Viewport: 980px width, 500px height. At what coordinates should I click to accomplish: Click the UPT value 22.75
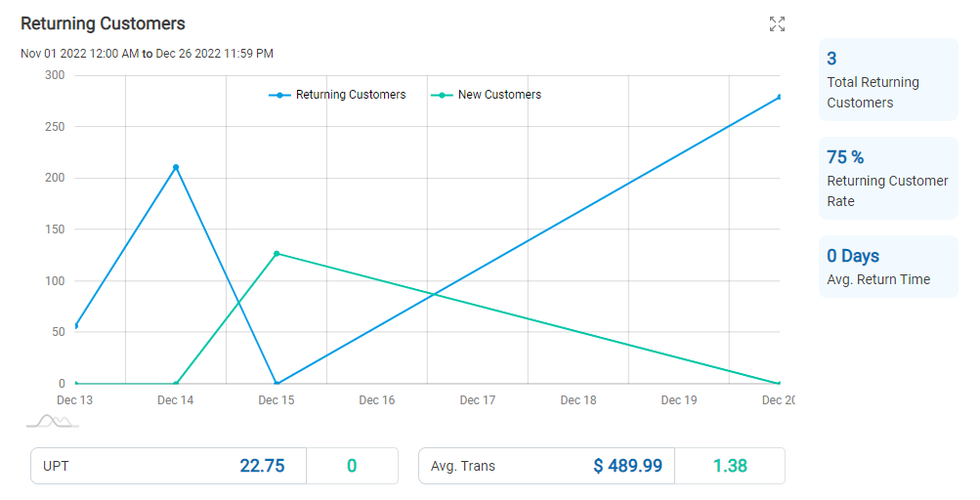[x=262, y=466]
